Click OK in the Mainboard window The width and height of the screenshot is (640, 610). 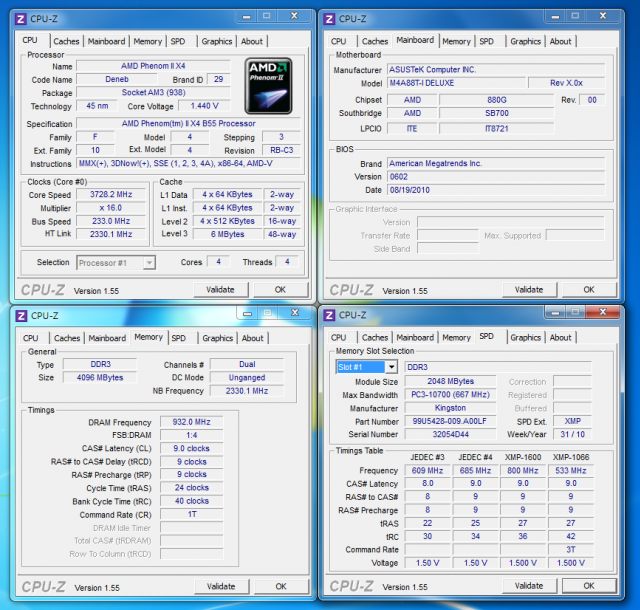coord(589,289)
